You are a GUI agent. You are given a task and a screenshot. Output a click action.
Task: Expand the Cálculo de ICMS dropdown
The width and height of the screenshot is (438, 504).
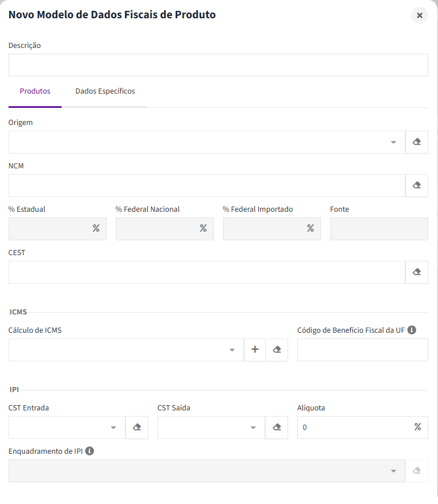click(126, 350)
